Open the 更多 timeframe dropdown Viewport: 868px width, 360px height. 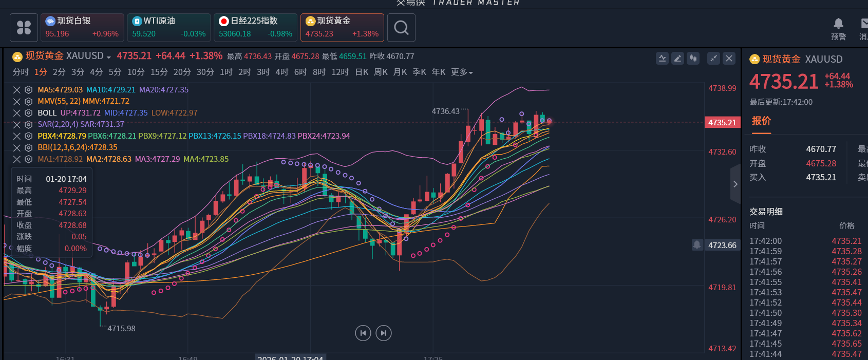[462, 72]
